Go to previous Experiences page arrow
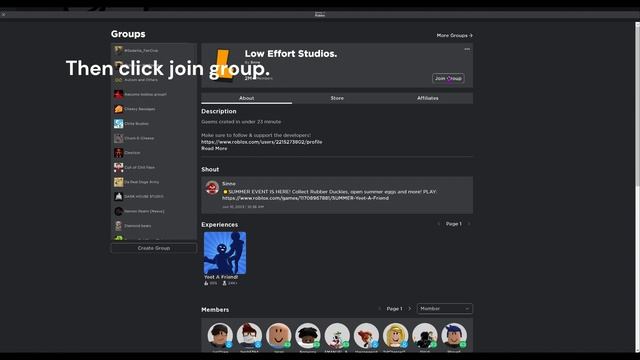Viewport: 640px width, 360px height. point(439,224)
